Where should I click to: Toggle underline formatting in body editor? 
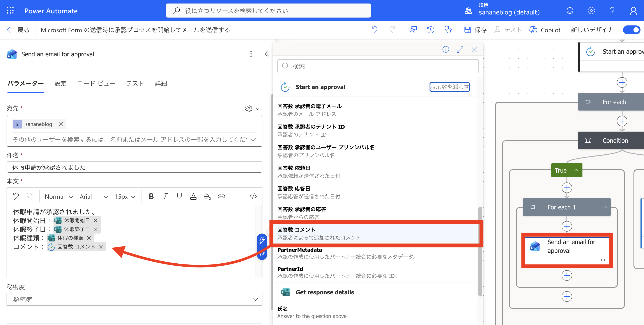click(x=179, y=196)
